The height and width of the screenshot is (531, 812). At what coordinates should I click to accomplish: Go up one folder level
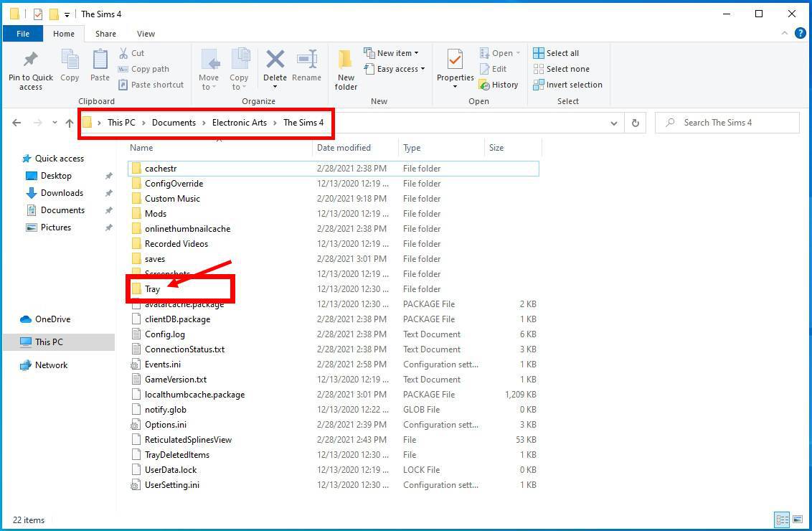pyautogui.click(x=70, y=123)
